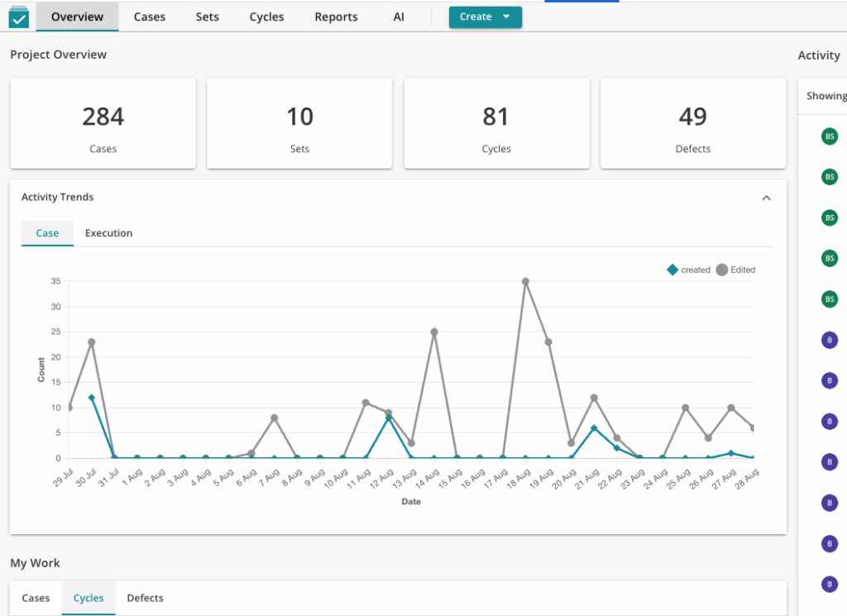Click the 10 Sets summary card
Image resolution: width=847 pixels, height=616 pixels.
(299, 124)
